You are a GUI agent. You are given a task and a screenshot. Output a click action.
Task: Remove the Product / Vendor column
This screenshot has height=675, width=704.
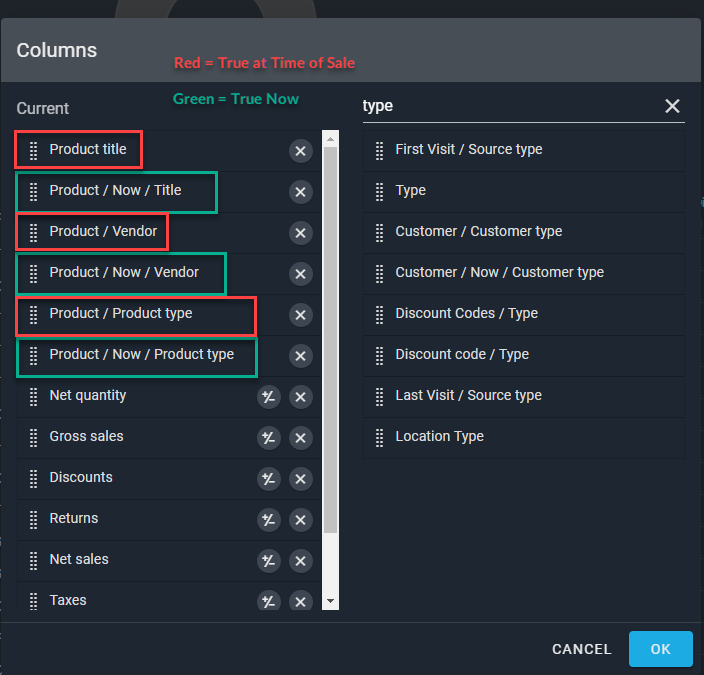coord(300,233)
